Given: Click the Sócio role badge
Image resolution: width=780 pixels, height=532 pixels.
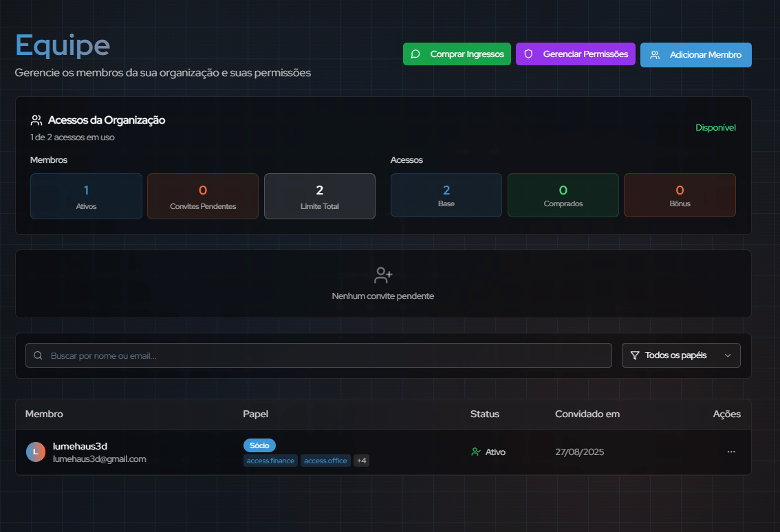Looking at the screenshot, I should (259, 445).
